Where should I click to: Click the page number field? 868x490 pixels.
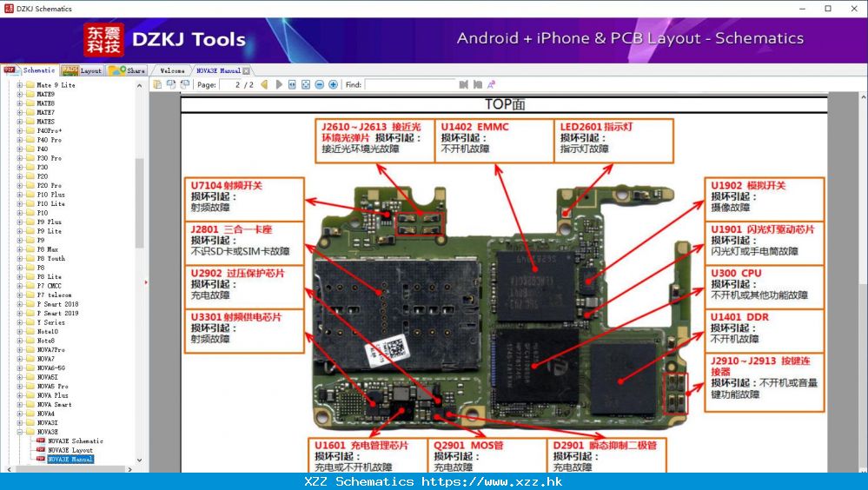point(232,85)
